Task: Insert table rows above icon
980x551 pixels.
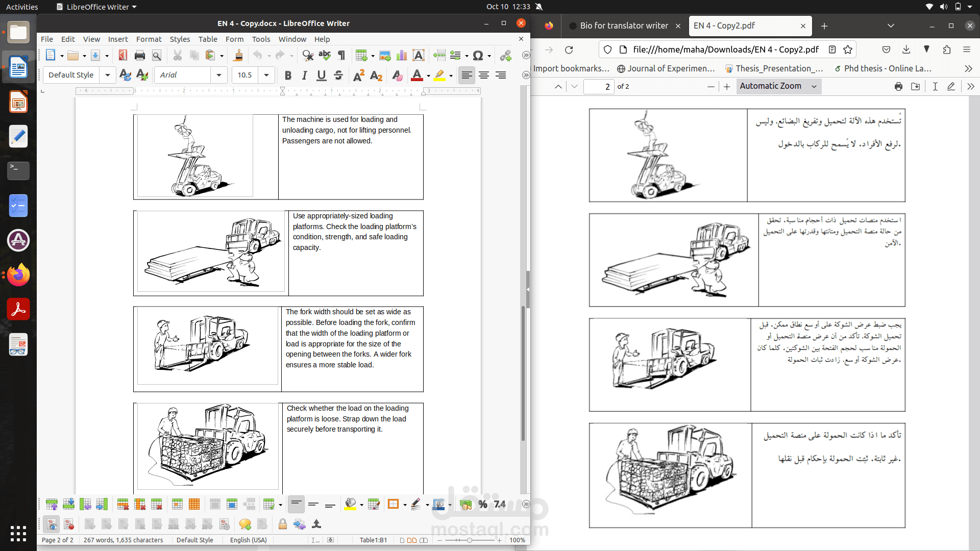Action: coord(52,505)
